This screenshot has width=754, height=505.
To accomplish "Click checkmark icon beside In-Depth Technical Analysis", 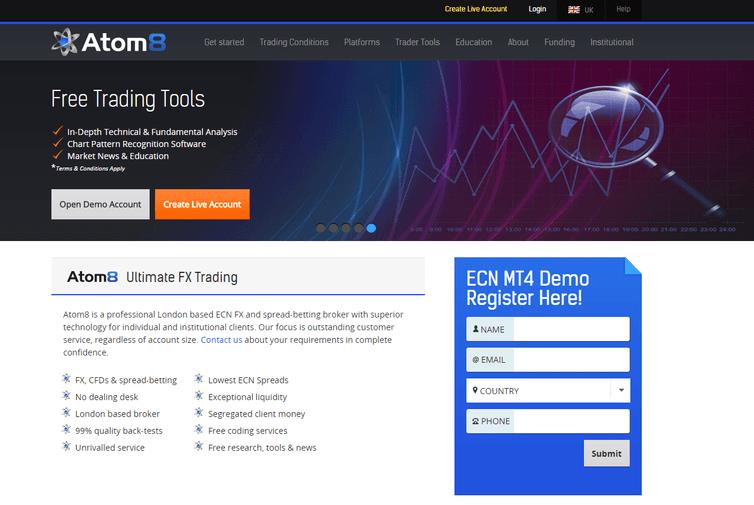I will tap(58, 130).
